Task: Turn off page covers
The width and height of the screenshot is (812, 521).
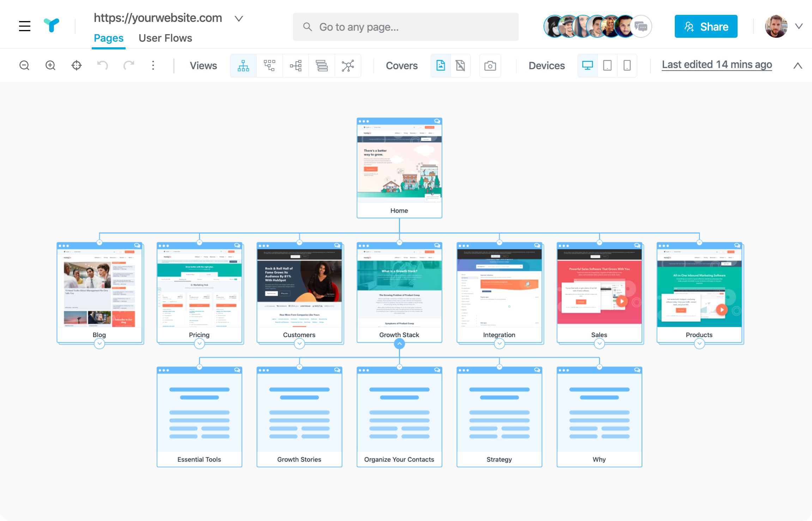Action: (460, 66)
